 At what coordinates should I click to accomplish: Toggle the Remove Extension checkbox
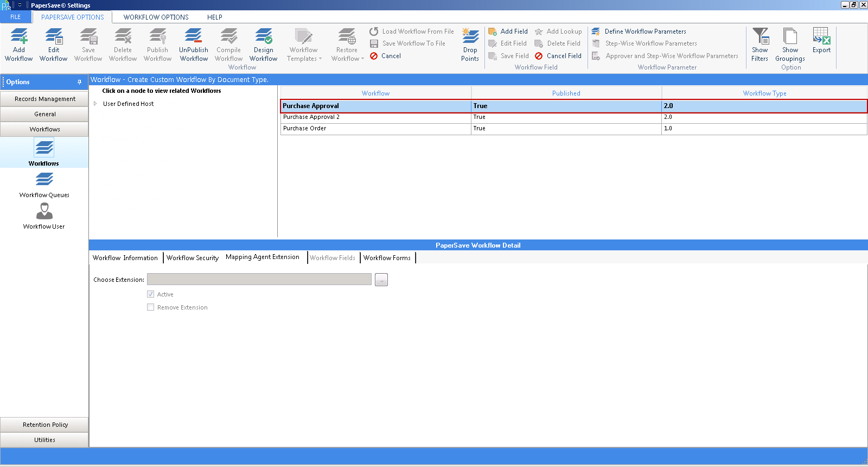point(151,307)
